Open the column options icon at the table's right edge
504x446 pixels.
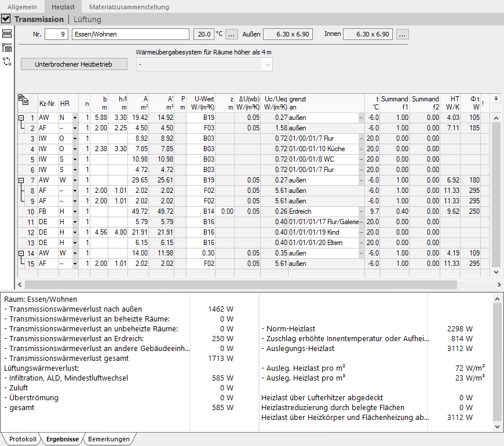[496, 98]
